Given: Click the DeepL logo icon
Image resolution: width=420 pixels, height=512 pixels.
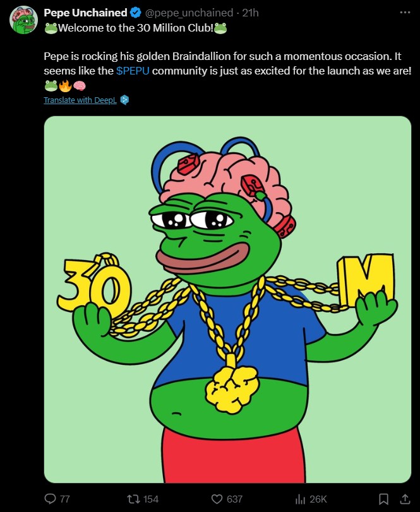Looking at the screenshot, I should tap(124, 100).
